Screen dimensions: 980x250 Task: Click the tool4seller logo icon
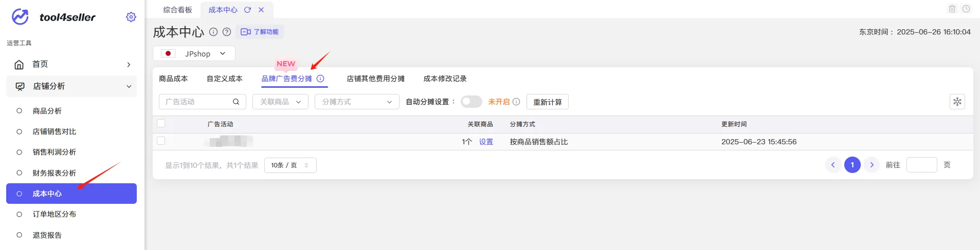coord(21,17)
